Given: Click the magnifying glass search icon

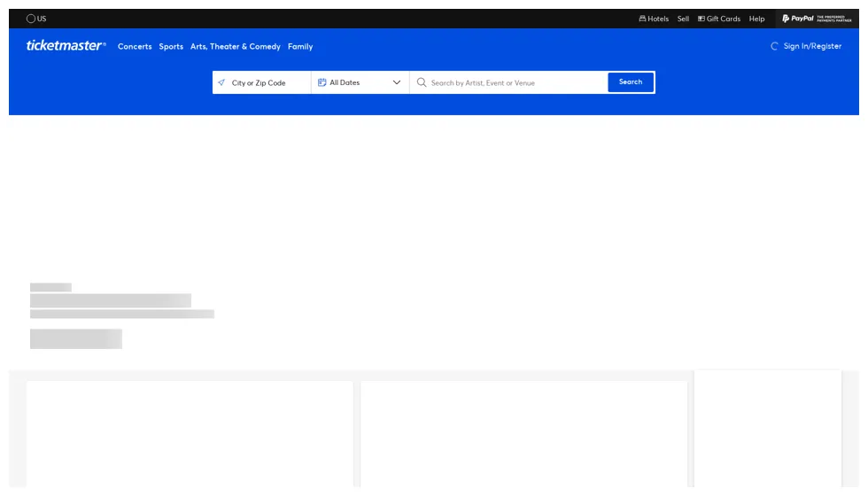Looking at the screenshot, I should [x=422, y=82].
